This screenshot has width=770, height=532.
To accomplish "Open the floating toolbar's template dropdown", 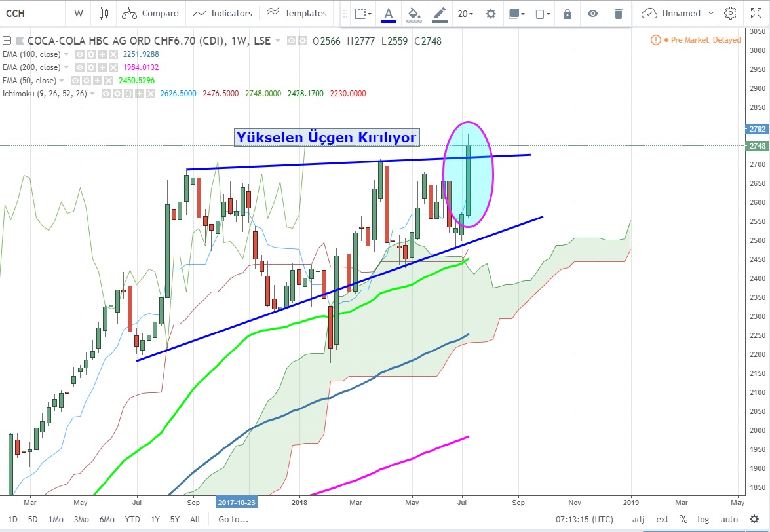I will pos(363,14).
